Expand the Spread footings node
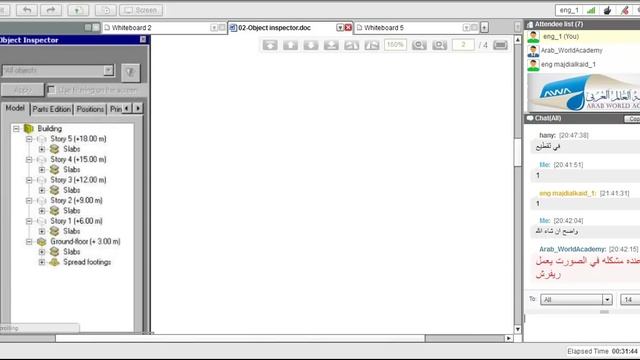 pos(42,262)
